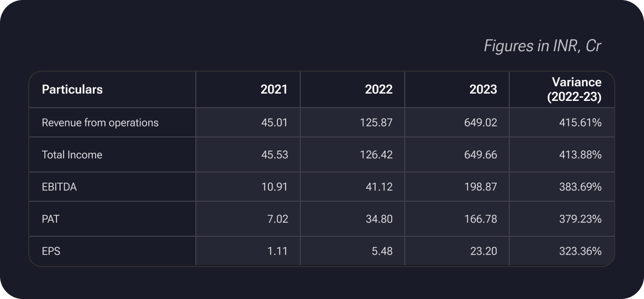644x299 pixels.
Task: Click the Total Income row label
Action: [x=72, y=155]
